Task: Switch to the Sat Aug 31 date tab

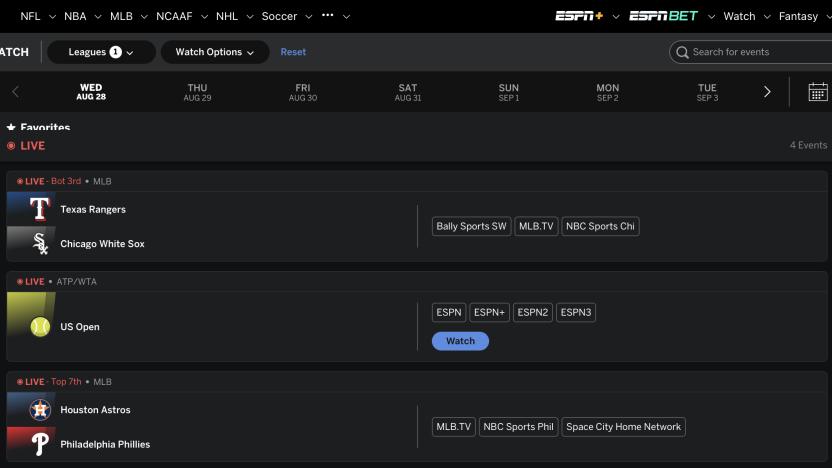Action: click(x=408, y=92)
